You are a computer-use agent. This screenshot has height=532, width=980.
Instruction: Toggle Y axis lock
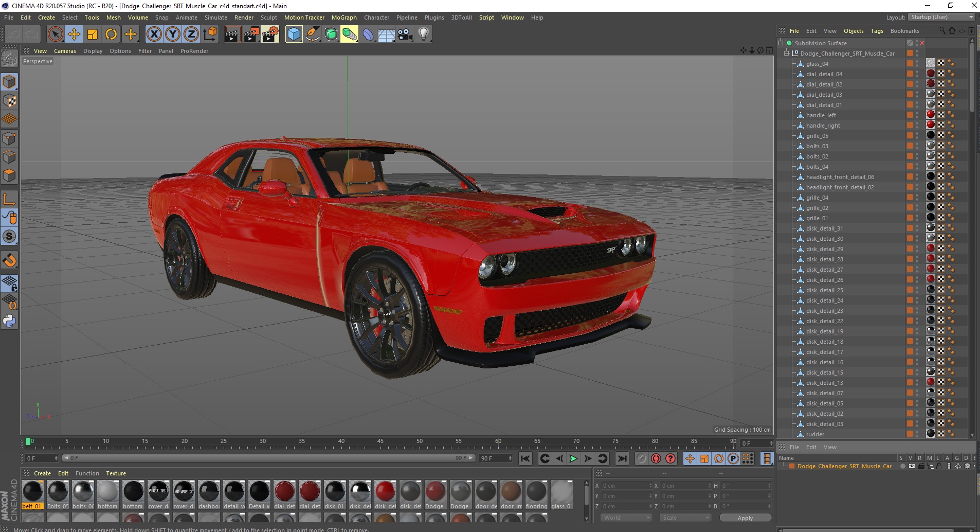click(x=173, y=34)
